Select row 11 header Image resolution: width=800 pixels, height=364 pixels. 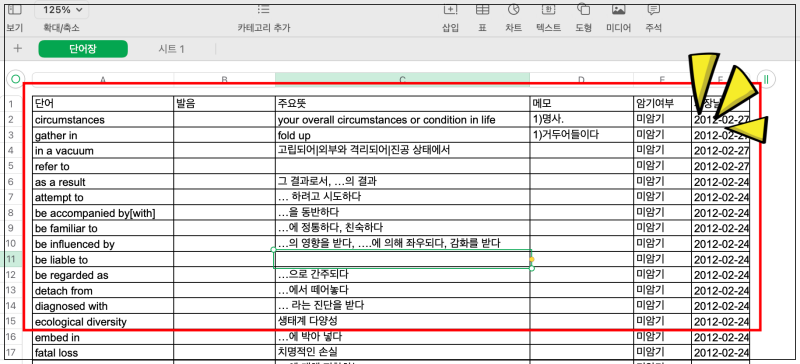click(x=12, y=259)
